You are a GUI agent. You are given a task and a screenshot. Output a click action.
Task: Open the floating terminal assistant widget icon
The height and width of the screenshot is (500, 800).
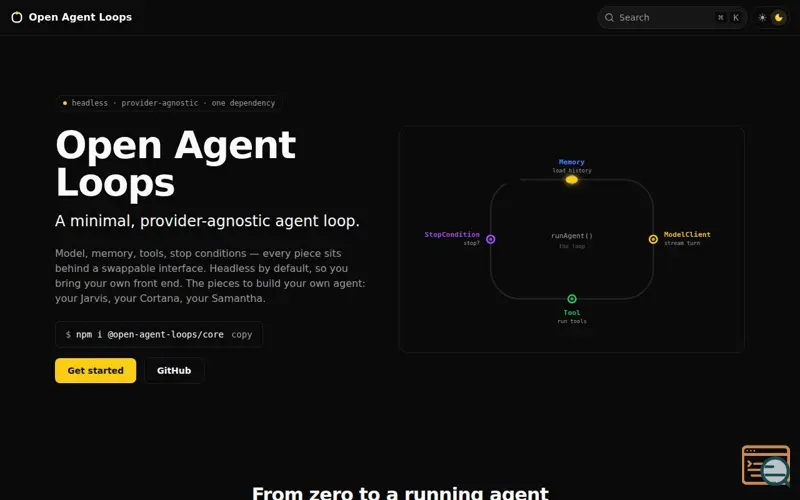[766, 465]
